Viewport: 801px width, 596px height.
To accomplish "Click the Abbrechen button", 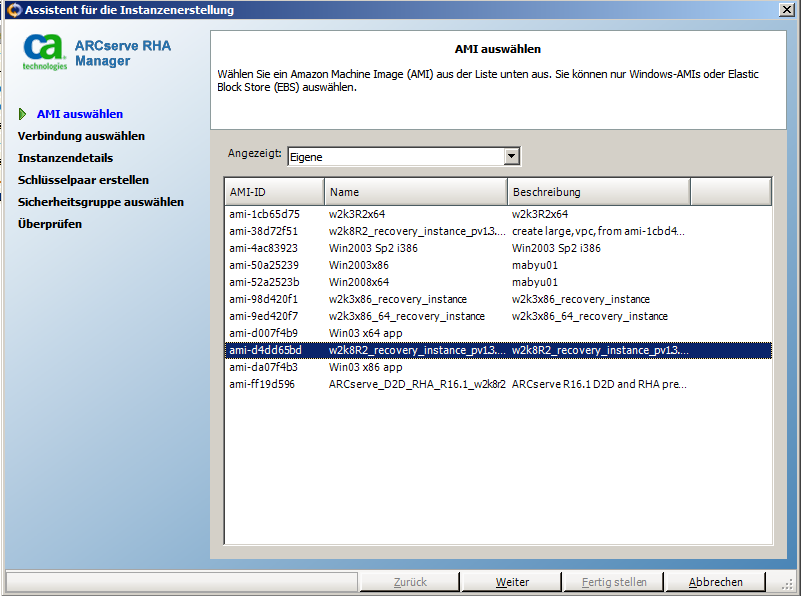I will 715,582.
